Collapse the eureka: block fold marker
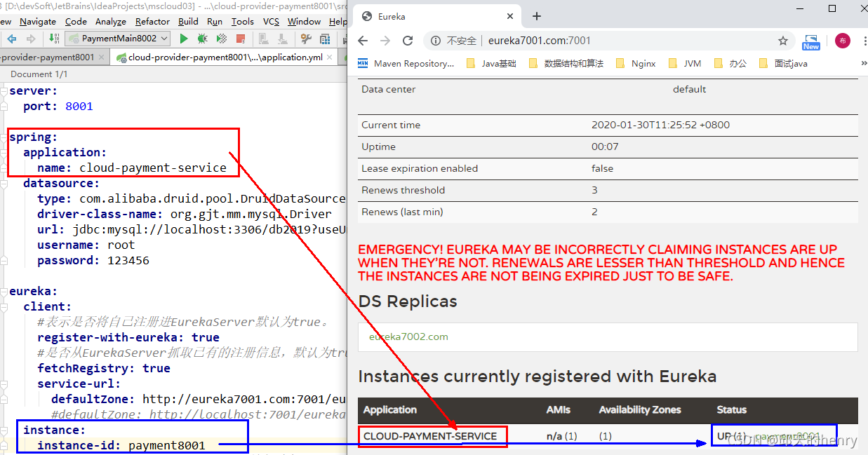This screenshot has height=455, width=868. 5,292
